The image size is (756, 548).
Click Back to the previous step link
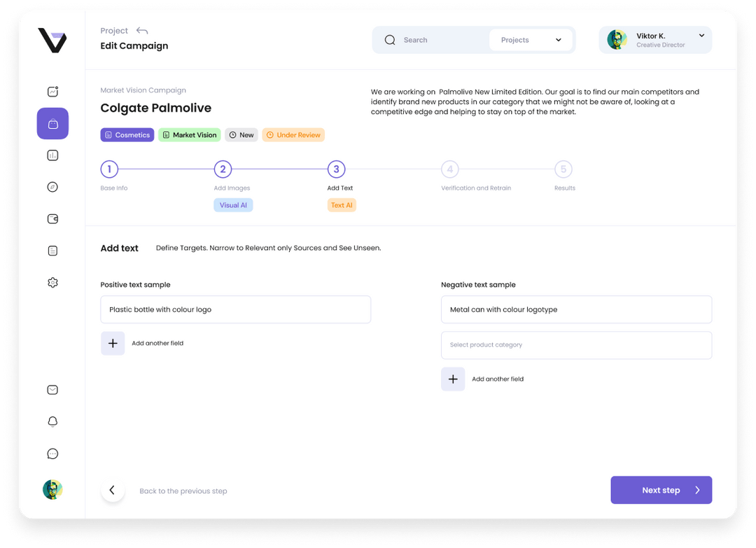(183, 491)
